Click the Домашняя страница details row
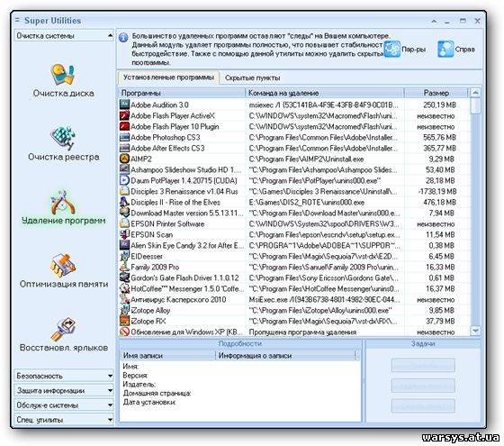504x446 pixels. [239, 393]
